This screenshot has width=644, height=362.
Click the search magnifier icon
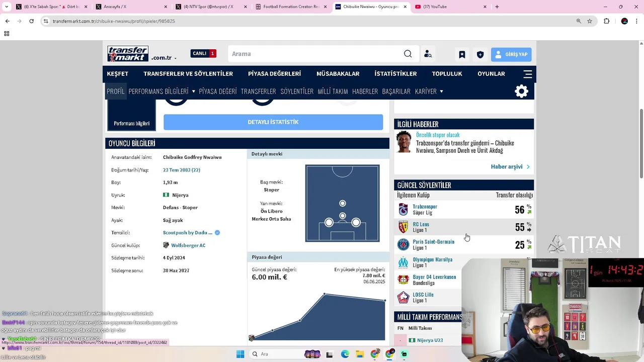[408, 54]
